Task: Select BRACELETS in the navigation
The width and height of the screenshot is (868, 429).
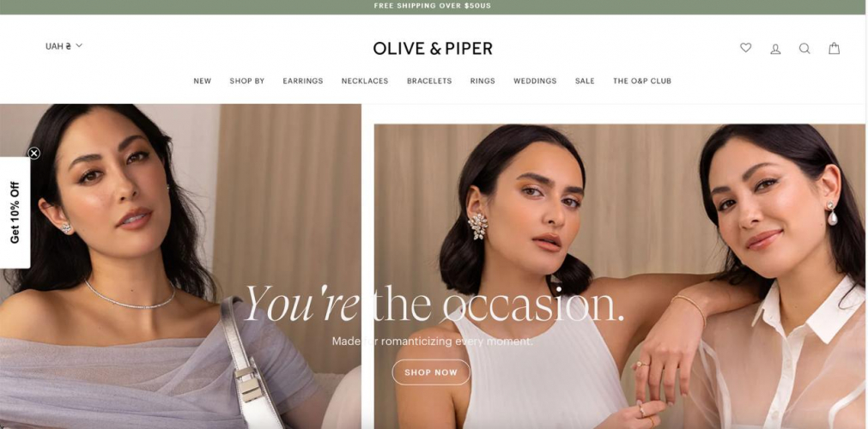Action: coord(429,81)
